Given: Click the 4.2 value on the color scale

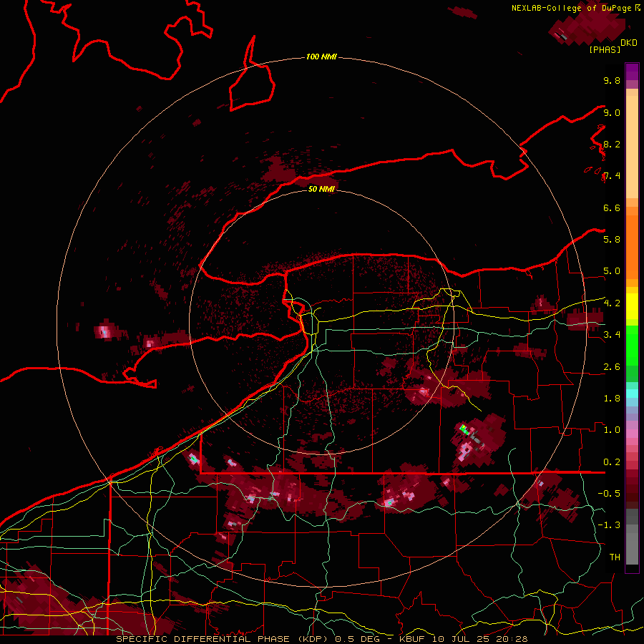Looking at the screenshot, I should 612,303.
